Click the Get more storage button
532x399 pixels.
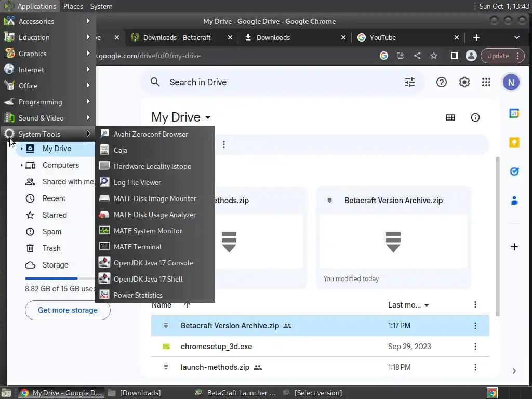click(x=68, y=310)
